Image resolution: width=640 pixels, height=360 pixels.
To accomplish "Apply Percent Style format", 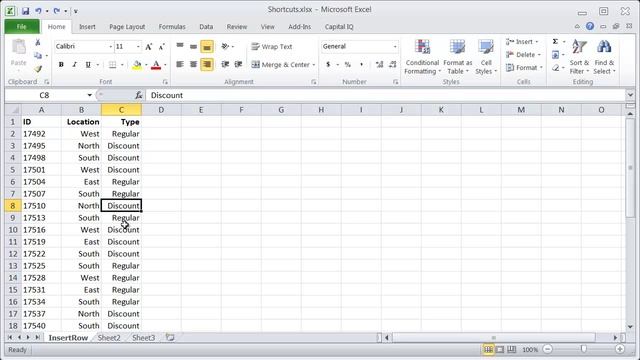I will 347,64.
